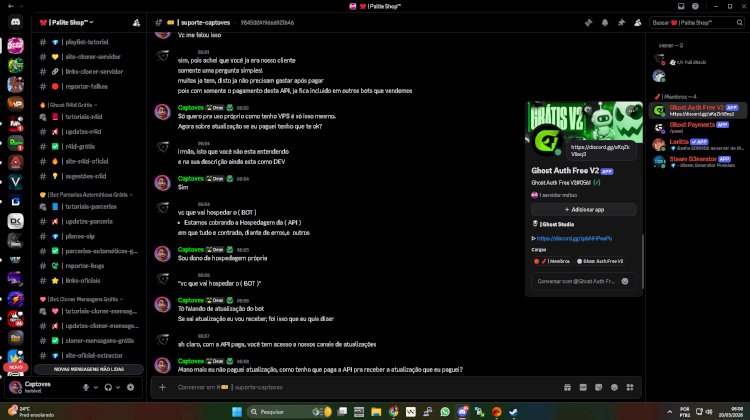750x420 pixels.
Task: Click the profile popup scrollbar
Action: pyautogui.click(x=642, y=262)
